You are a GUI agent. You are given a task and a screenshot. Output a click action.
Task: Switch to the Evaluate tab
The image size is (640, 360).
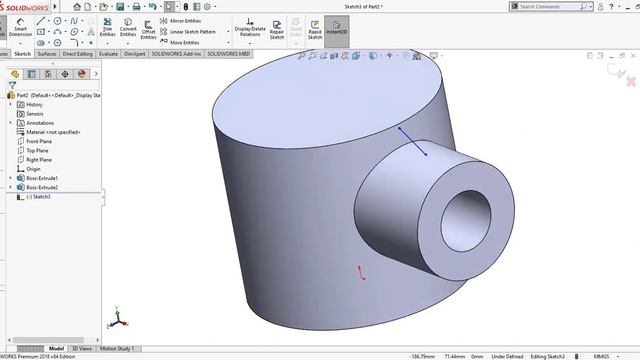[108, 54]
